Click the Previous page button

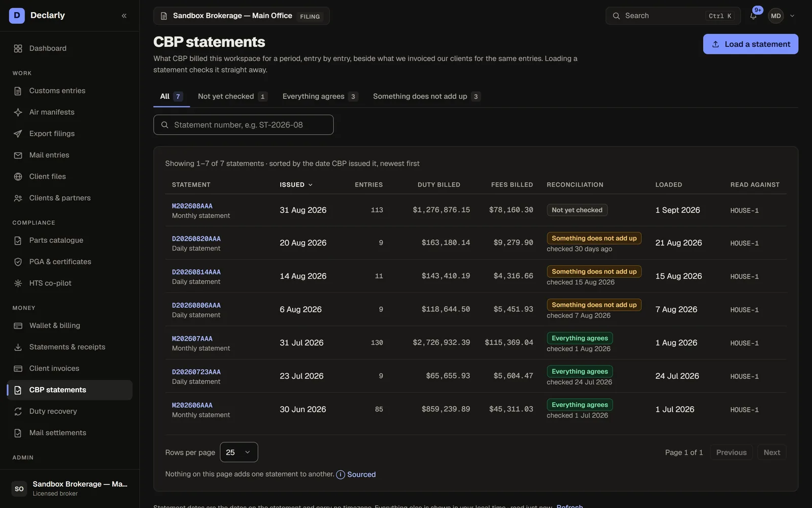(731, 453)
